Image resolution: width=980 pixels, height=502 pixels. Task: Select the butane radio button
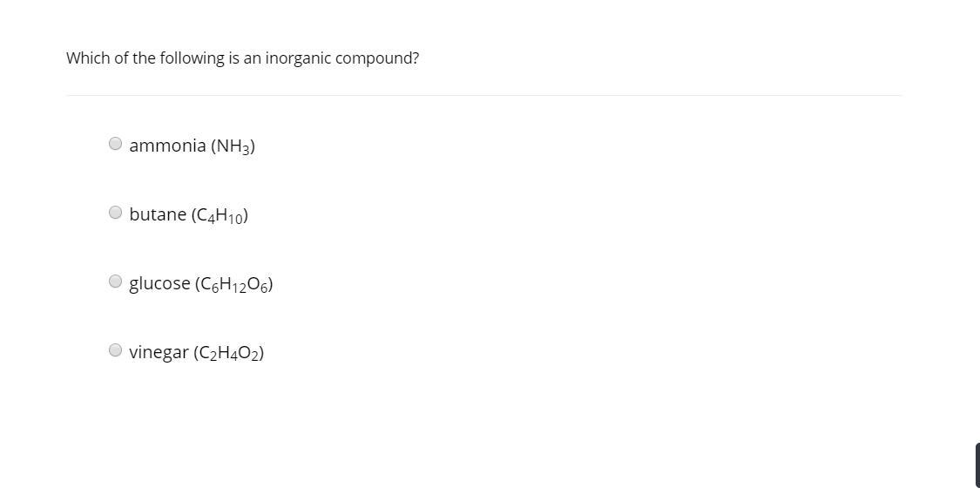click(116, 213)
